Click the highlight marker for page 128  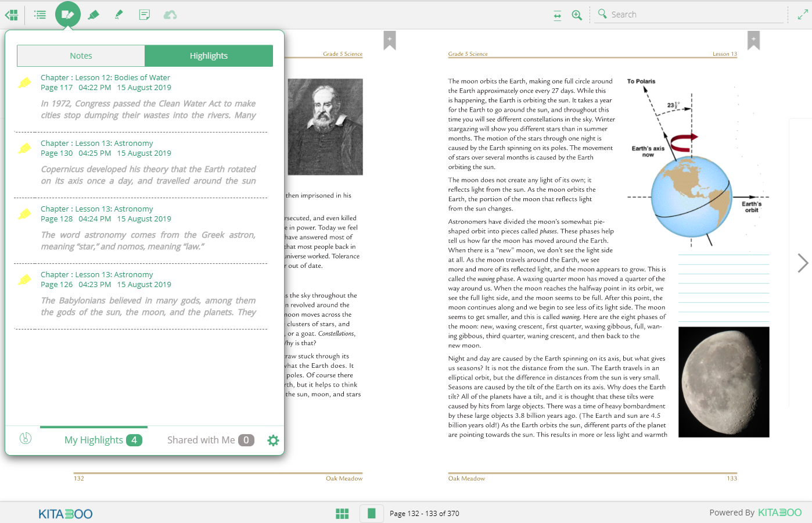coord(24,214)
